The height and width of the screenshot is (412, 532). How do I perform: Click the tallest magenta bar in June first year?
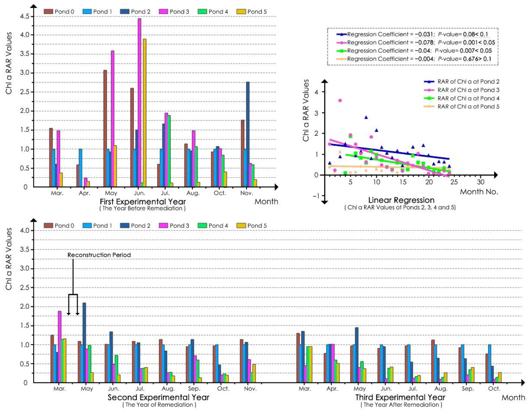tap(139, 102)
